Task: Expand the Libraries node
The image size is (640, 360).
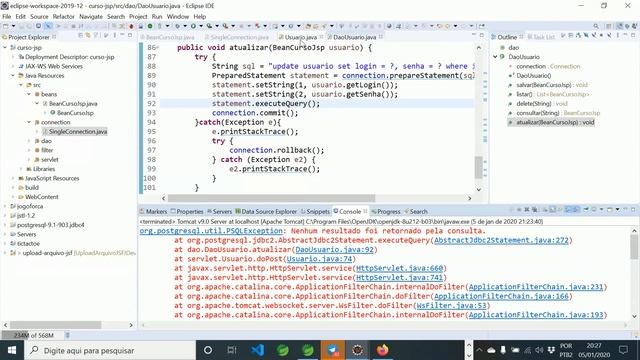Action: click(21, 169)
